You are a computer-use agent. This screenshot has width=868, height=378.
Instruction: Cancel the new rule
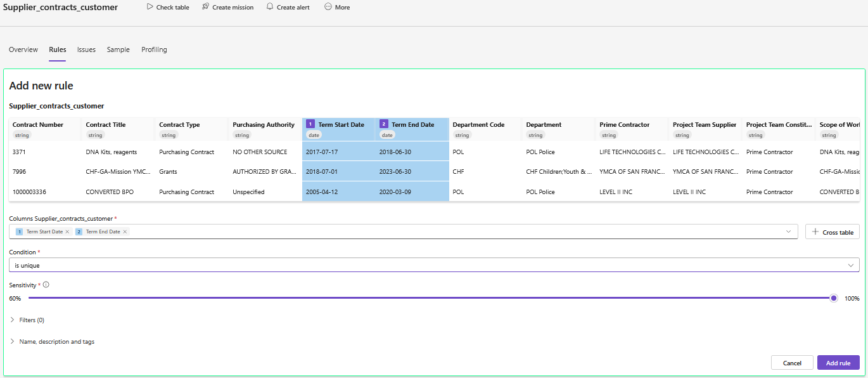pyautogui.click(x=791, y=363)
